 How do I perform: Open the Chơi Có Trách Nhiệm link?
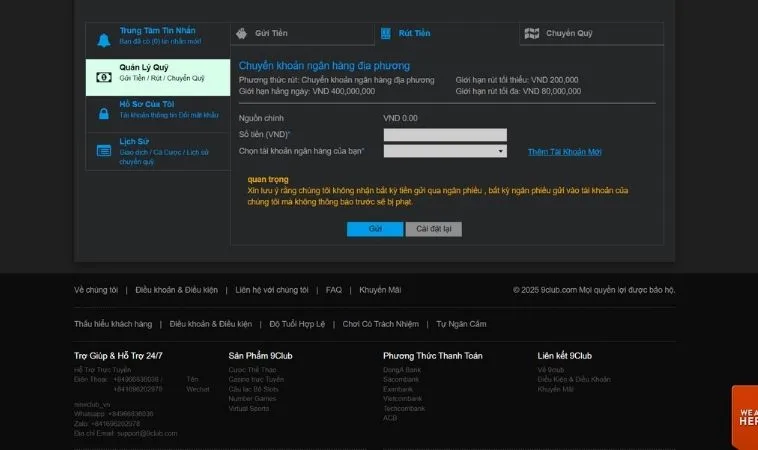(x=381, y=324)
